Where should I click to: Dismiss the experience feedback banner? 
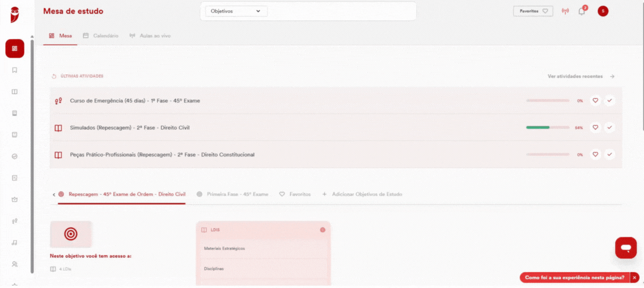635,278
